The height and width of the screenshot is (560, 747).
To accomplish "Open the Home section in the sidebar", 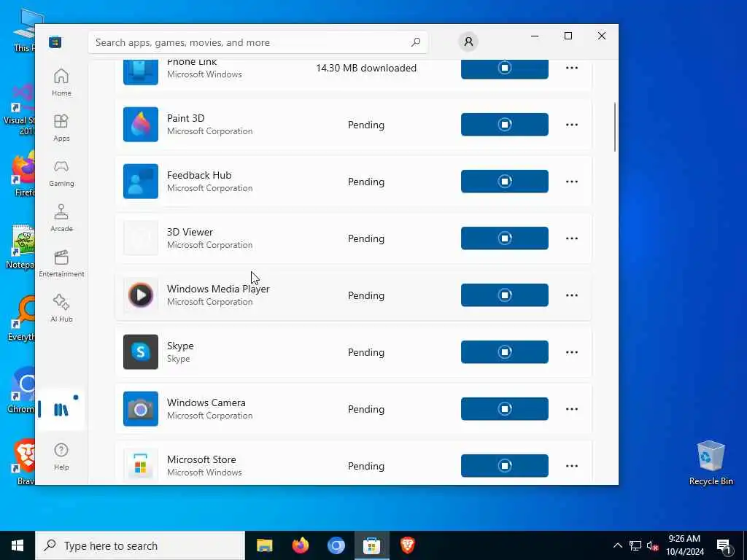I will (x=61, y=82).
